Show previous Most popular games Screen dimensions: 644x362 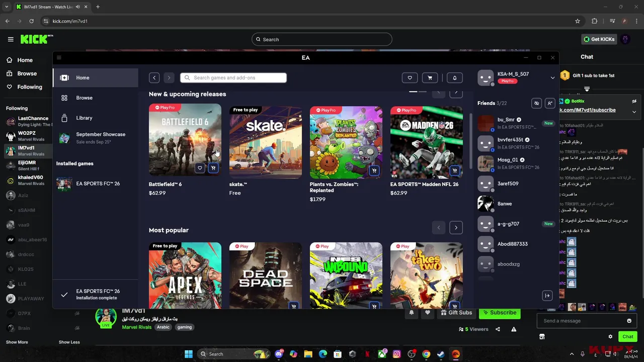[x=438, y=228]
